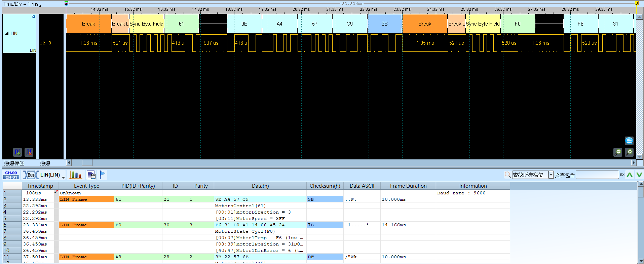Viewport: 644px width, 264px height.
Task: Click the PID(ID+Parity) column header
Action: [x=138, y=186]
